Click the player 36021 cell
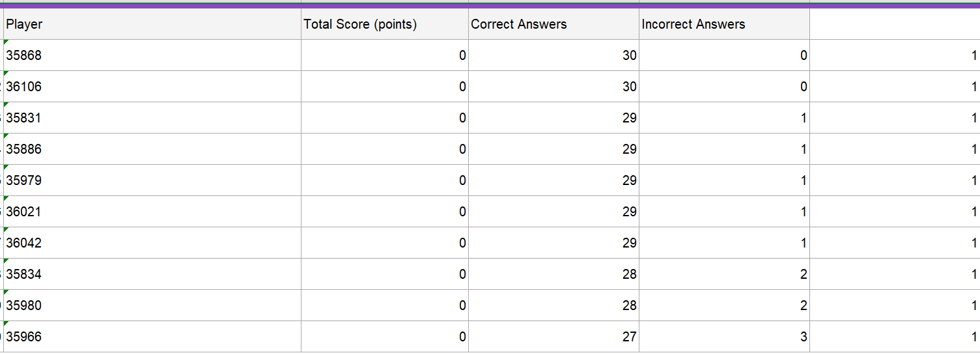Viewport: 980px width, 355px height. click(152, 212)
